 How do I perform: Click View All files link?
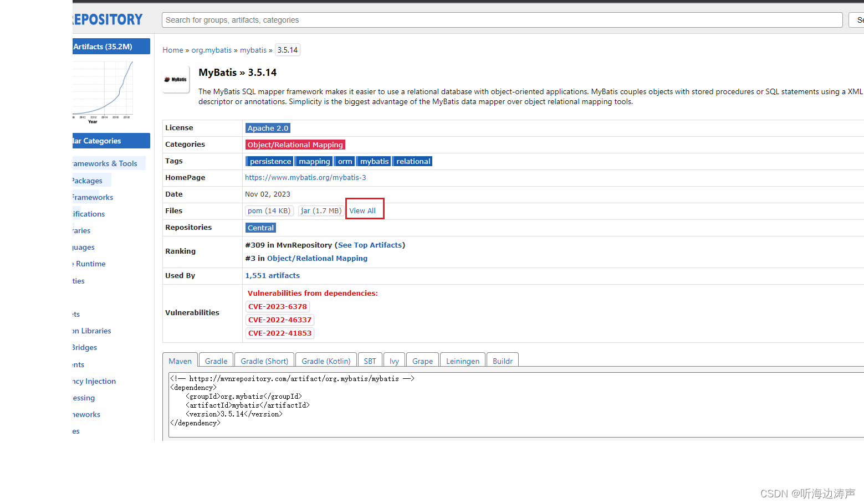[362, 211]
